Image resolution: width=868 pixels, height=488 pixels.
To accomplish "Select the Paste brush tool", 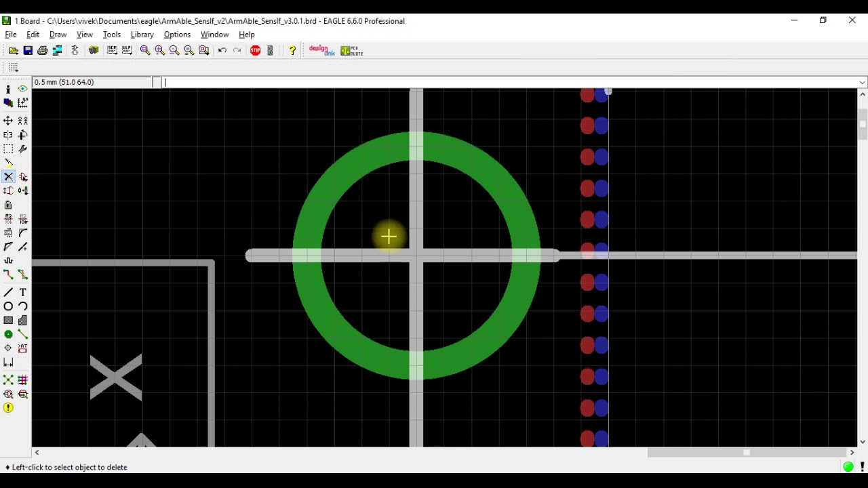I will click(x=8, y=163).
